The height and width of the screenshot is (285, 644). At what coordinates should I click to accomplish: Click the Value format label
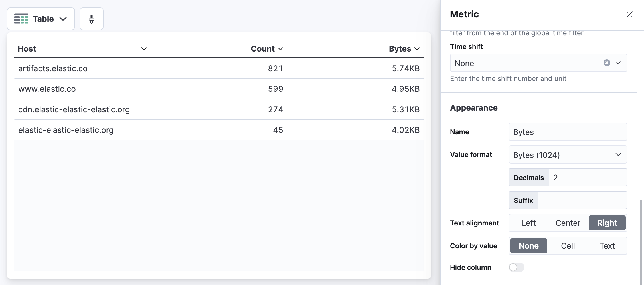pyautogui.click(x=471, y=154)
